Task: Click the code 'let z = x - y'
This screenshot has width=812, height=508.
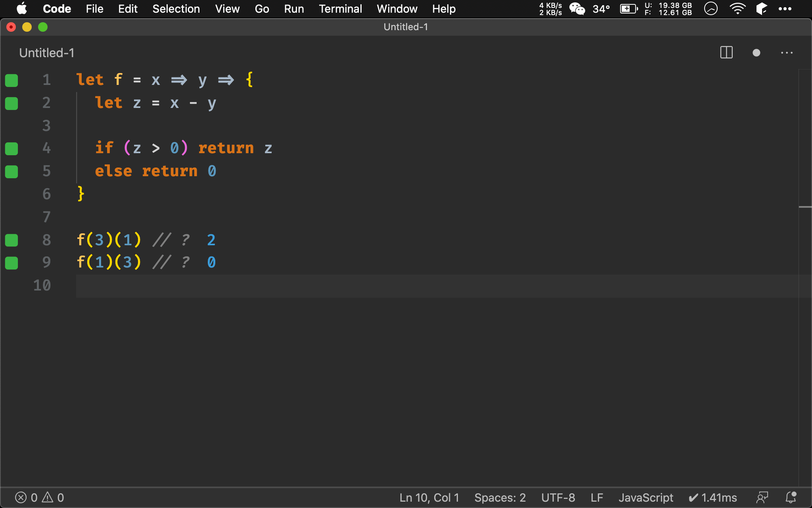Action: (x=155, y=103)
